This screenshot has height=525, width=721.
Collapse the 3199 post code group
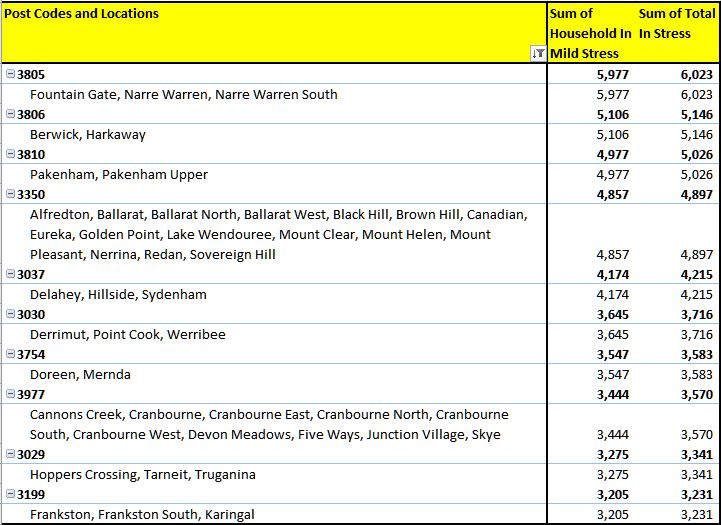(10, 494)
